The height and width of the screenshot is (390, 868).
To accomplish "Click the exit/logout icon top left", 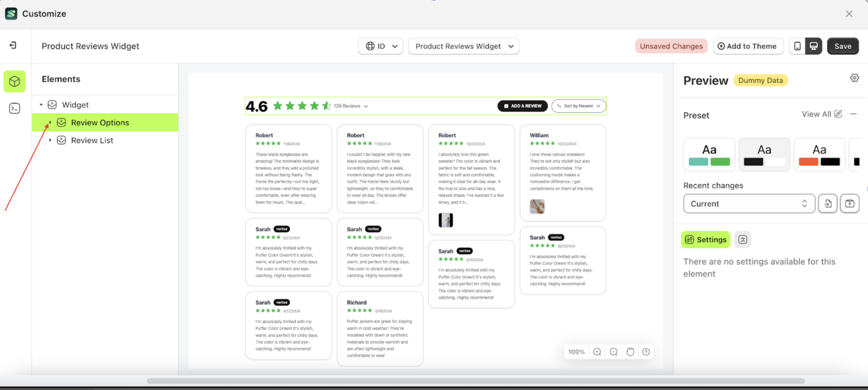I will [x=13, y=46].
